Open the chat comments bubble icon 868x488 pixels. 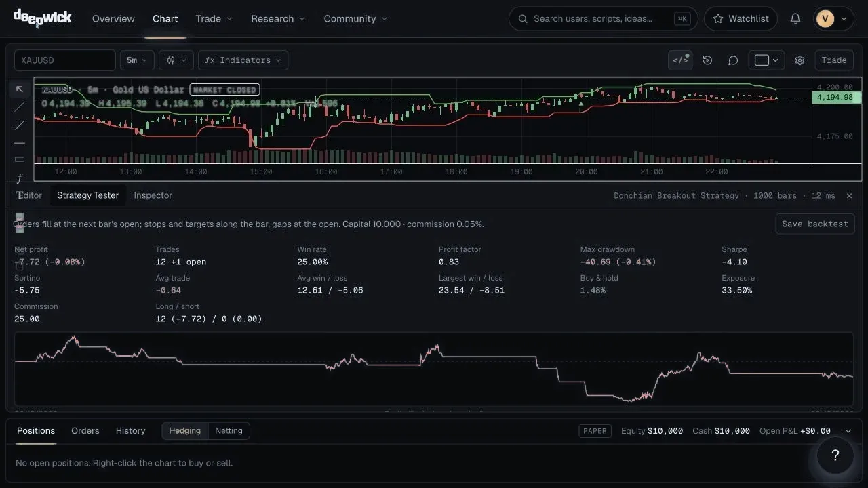click(x=733, y=60)
